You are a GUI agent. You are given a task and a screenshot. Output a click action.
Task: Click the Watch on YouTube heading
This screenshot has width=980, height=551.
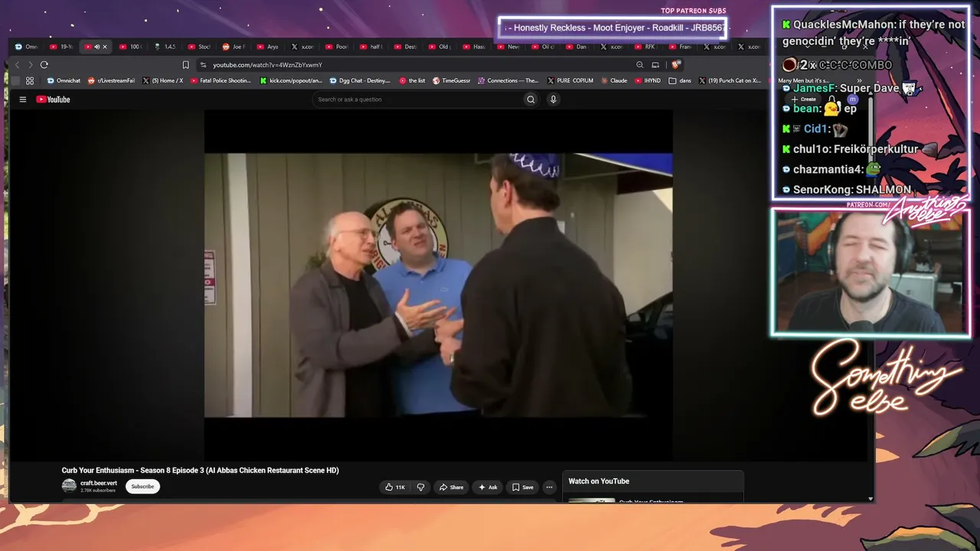coord(599,481)
